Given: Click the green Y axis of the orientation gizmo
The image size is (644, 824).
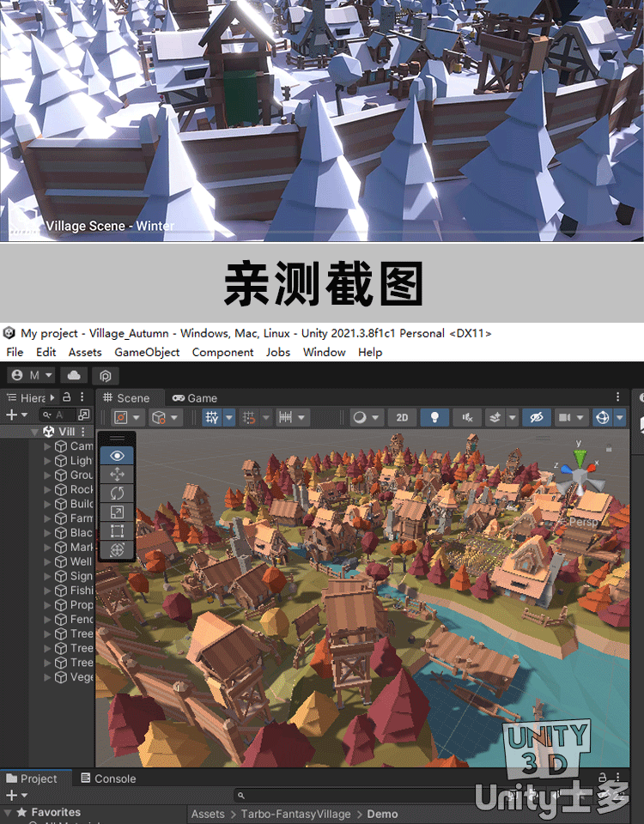Looking at the screenshot, I should 580,458.
